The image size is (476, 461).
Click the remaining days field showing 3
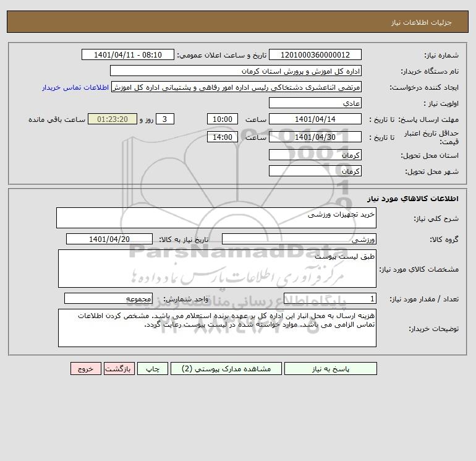point(165,119)
